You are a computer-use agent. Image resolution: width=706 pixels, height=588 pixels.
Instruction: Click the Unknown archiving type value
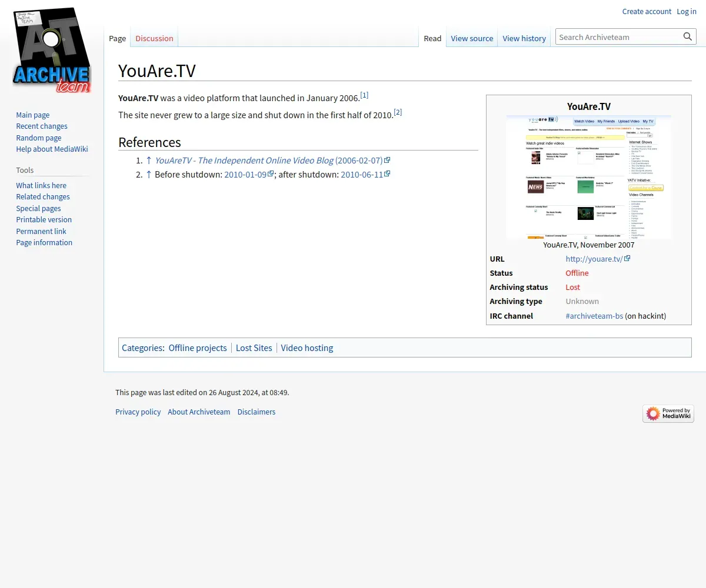(x=582, y=302)
